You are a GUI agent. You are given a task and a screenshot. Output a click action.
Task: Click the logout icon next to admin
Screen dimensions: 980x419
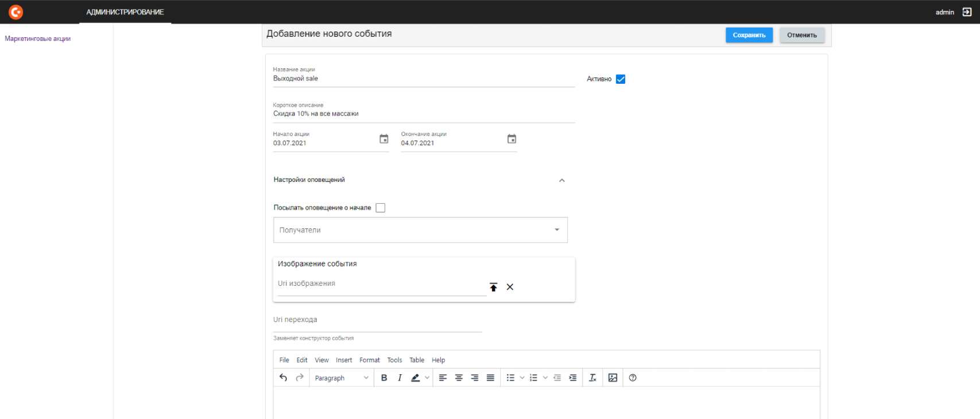click(x=967, y=12)
